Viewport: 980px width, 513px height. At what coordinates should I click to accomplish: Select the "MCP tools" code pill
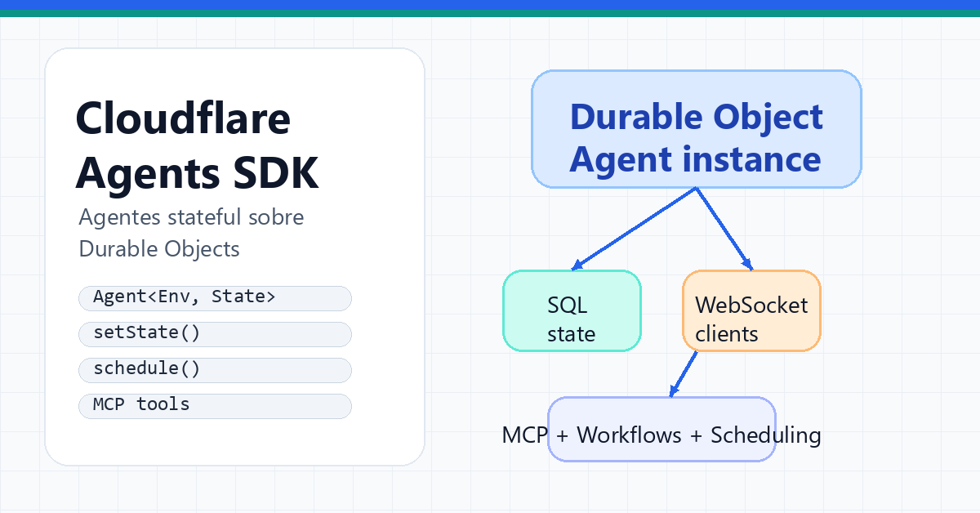215,406
